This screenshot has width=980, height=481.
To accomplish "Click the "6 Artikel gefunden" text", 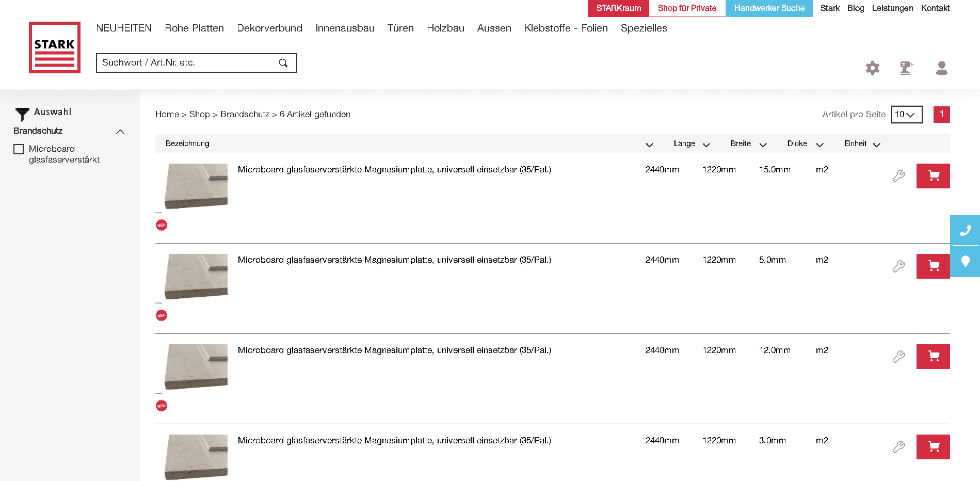I will (x=315, y=115).
